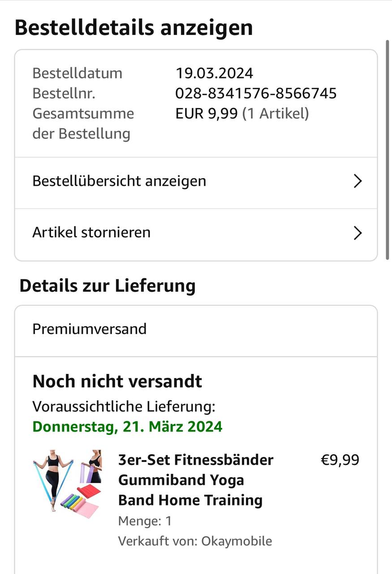Select the Artikel stornieren option

tap(196, 234)
